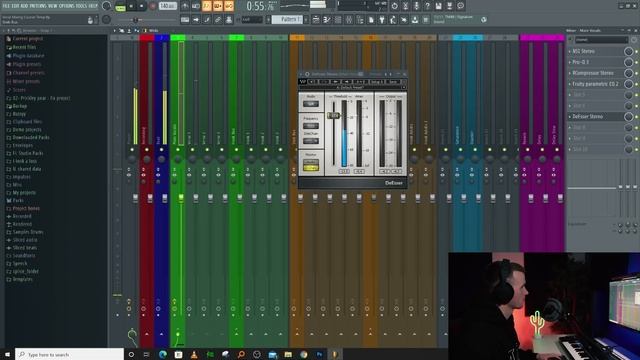
Task: Open the Fruity parametric EQ 2 slot arrow
Action: coord(570,84)
